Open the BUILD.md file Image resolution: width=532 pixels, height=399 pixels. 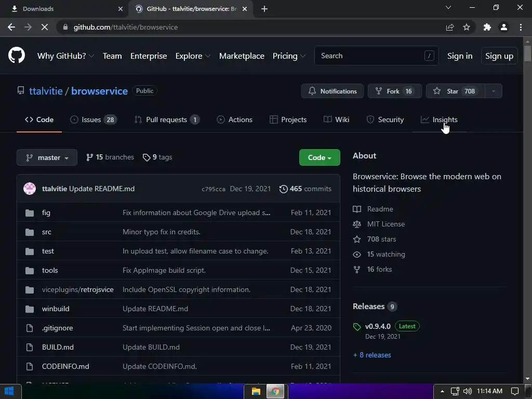(58, 348)
